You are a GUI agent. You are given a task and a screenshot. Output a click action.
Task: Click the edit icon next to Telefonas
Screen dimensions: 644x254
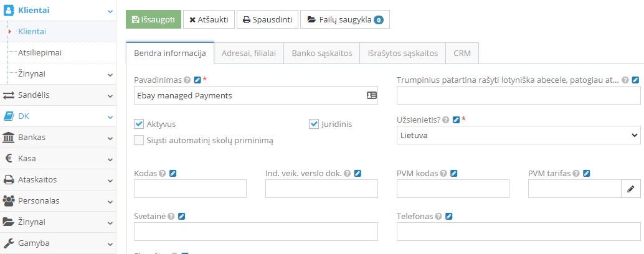(x=449, y=216)
